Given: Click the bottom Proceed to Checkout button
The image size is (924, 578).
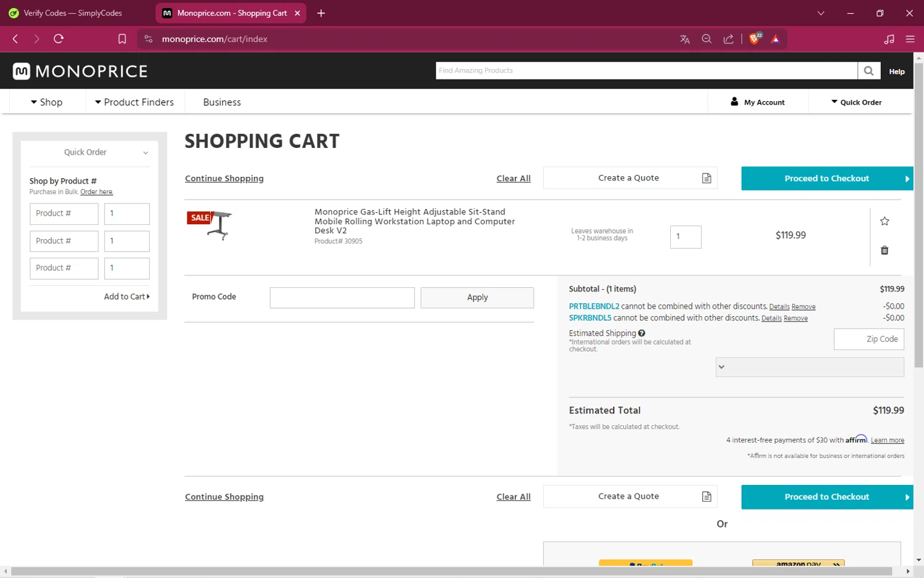Looking at the screenshot, I should pyautogui.click(x=827, y=497).
